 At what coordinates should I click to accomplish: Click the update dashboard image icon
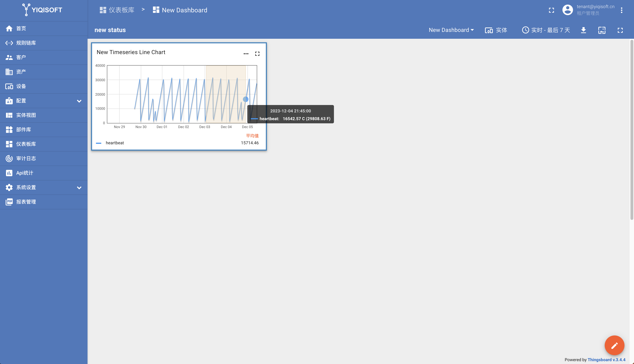pyautogui.click(x=602, y=30)
